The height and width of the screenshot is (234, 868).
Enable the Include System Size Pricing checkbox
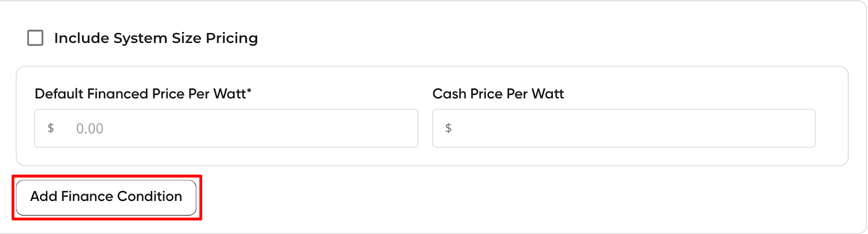(x=35, y=38)
